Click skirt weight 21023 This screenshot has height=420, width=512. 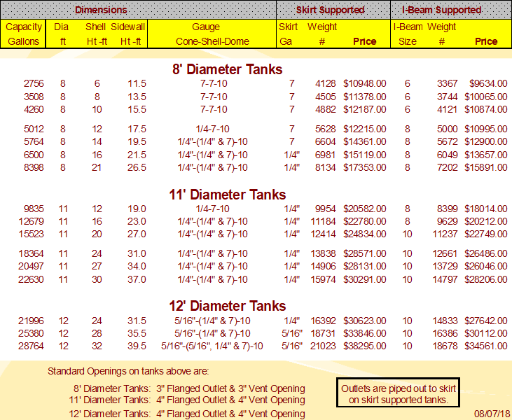323,346
